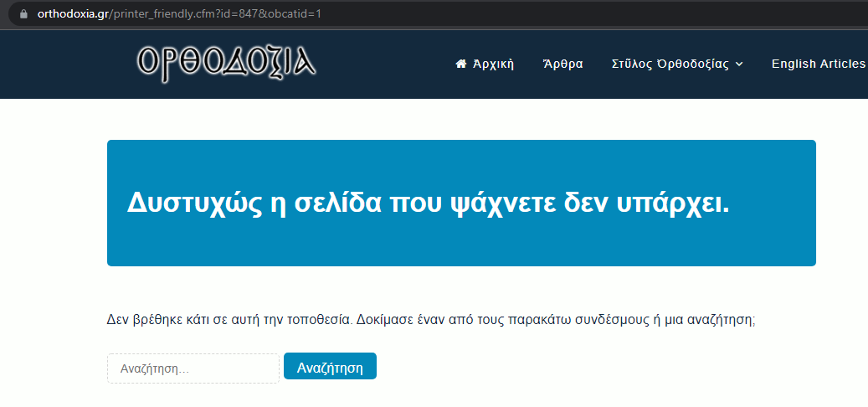Select Στύλος Ορθοδοξίας in navigation bar

coord(670,64)
